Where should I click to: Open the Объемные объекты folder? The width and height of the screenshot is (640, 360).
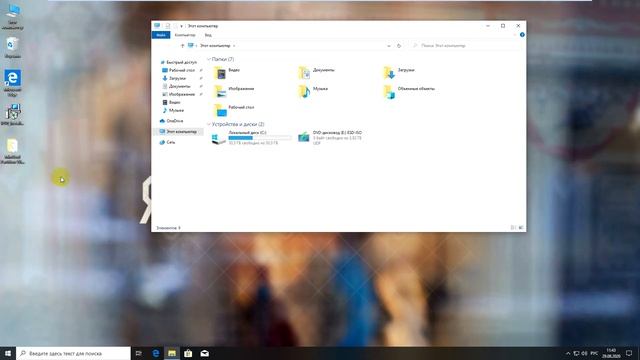pos(409,91)
